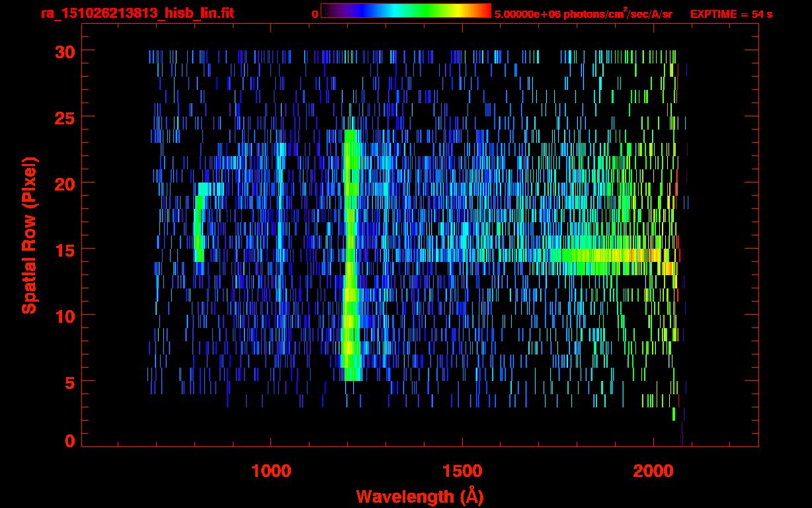This screenshot has width=812, height=508.
Task: Click the y-axis tick label 15
Action: [x=64, y=249]
